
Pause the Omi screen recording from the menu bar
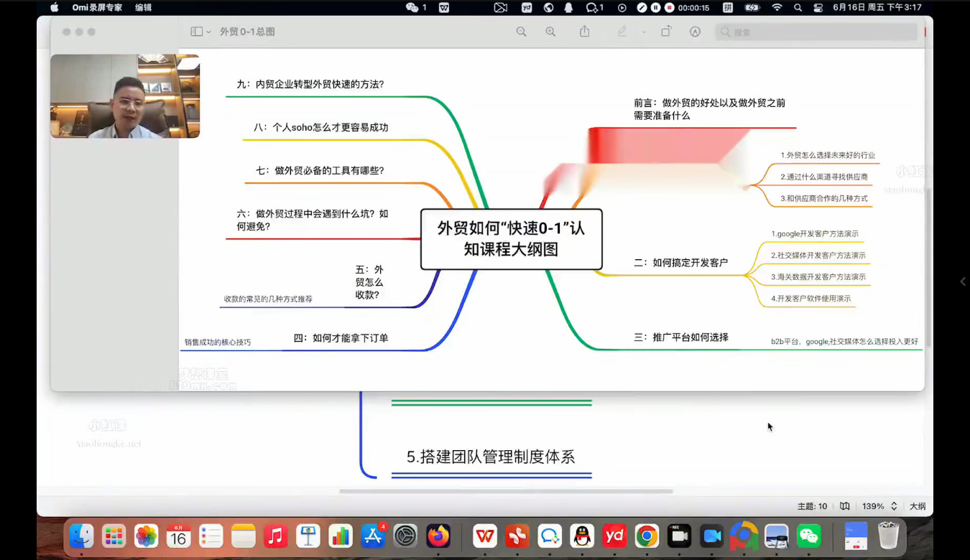[x=655, y=8]
